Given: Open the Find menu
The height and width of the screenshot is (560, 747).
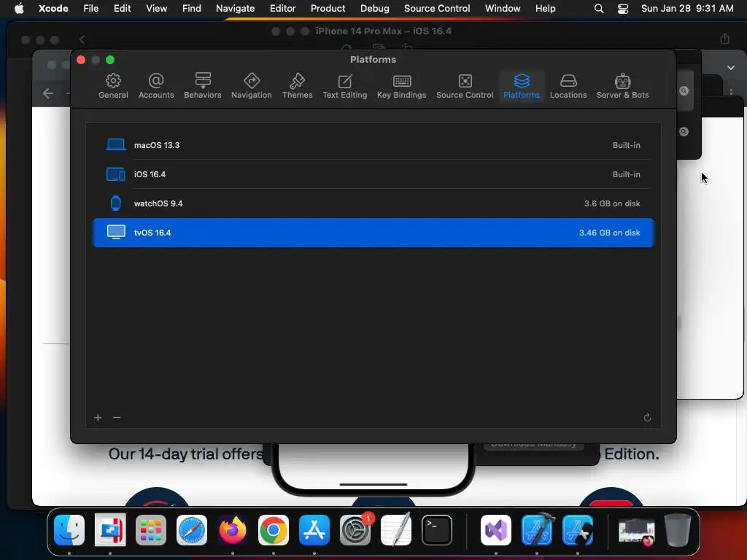Looking at the screenshot, I should (192, 9).
